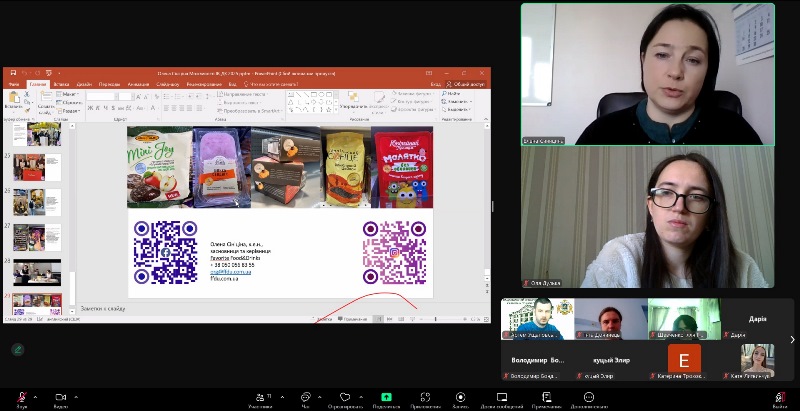Expand arrow next to reactions

pyautogui.click(x=361, y=397)
